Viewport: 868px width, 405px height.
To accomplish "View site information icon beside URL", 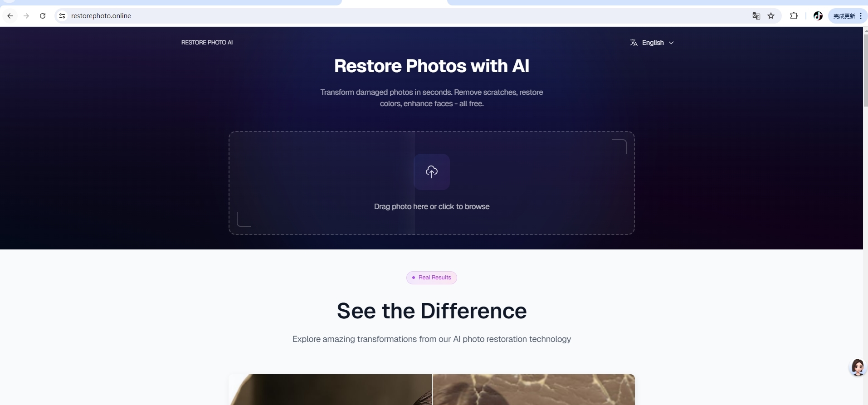I will click(x=62, y=16).
